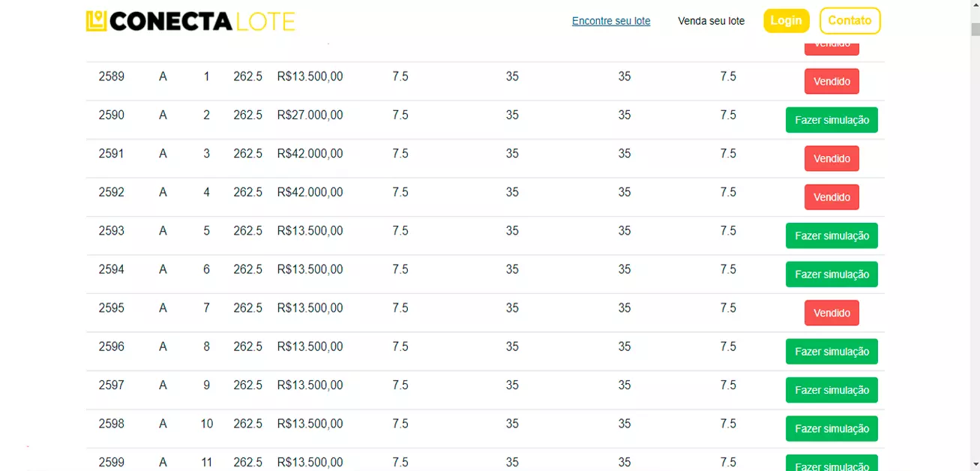
Task: Click the scrollbar down arrow
Action: (975, 464)
